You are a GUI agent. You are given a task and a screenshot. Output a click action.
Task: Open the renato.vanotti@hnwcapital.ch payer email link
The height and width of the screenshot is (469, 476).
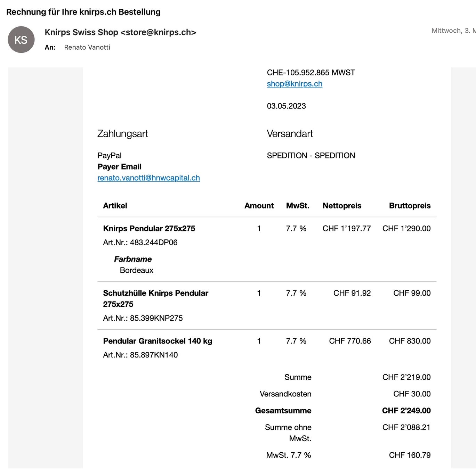149,178
